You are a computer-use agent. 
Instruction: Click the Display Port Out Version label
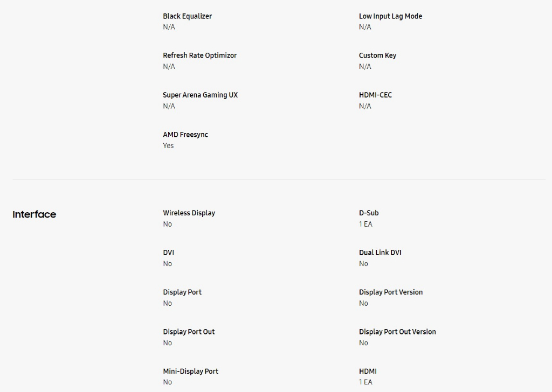tap(397, 332)
